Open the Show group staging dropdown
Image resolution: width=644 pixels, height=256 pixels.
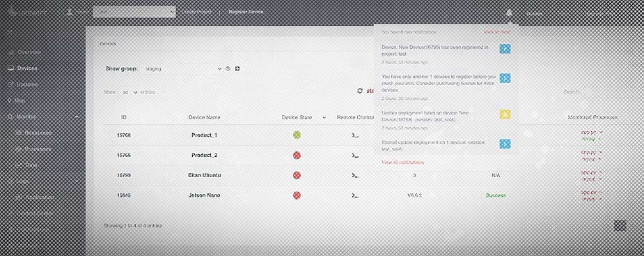point(182,69)
